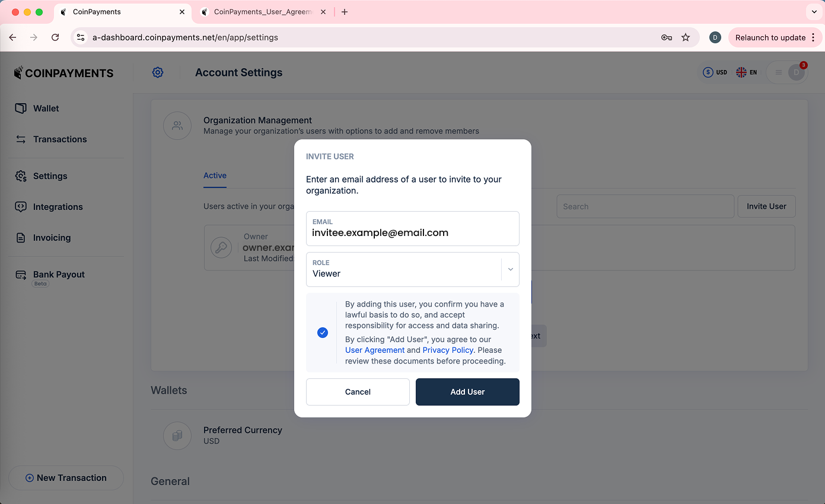Open the Privacy Policy link
The width and height of the screenshot is (825, 504).
coord(448,350)
